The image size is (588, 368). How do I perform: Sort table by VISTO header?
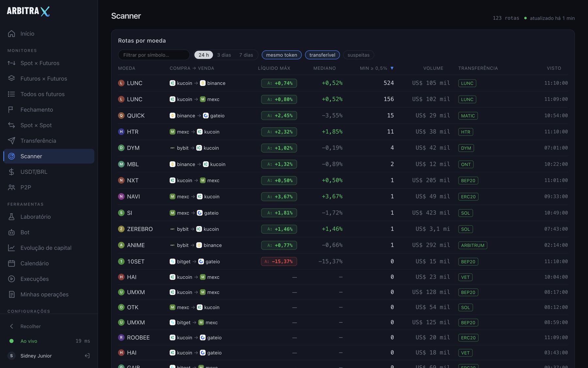click(554, 68)
